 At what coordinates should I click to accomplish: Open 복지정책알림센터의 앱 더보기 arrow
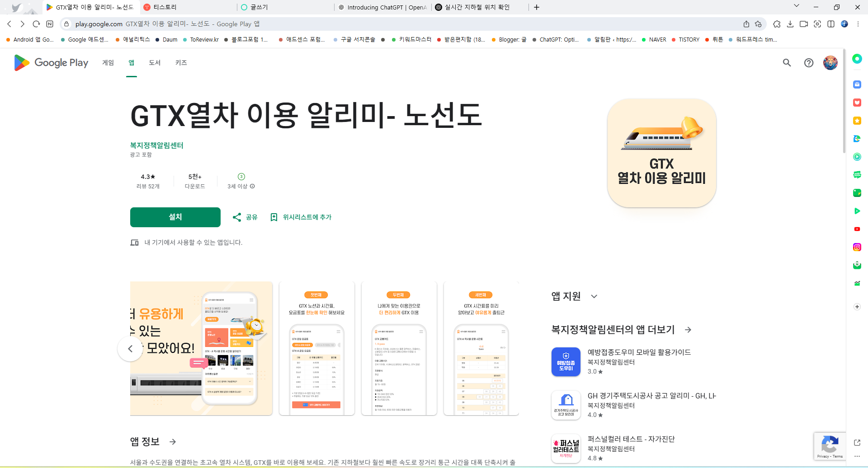tap(688, 330)
